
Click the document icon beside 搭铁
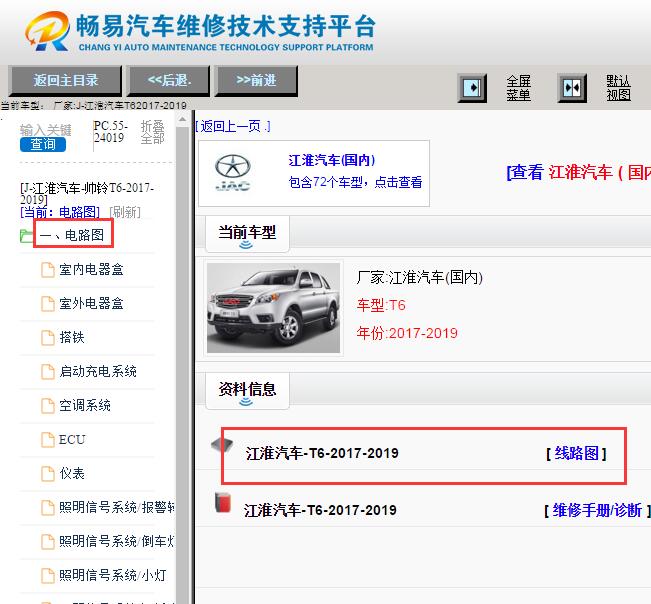click(48, 337)
